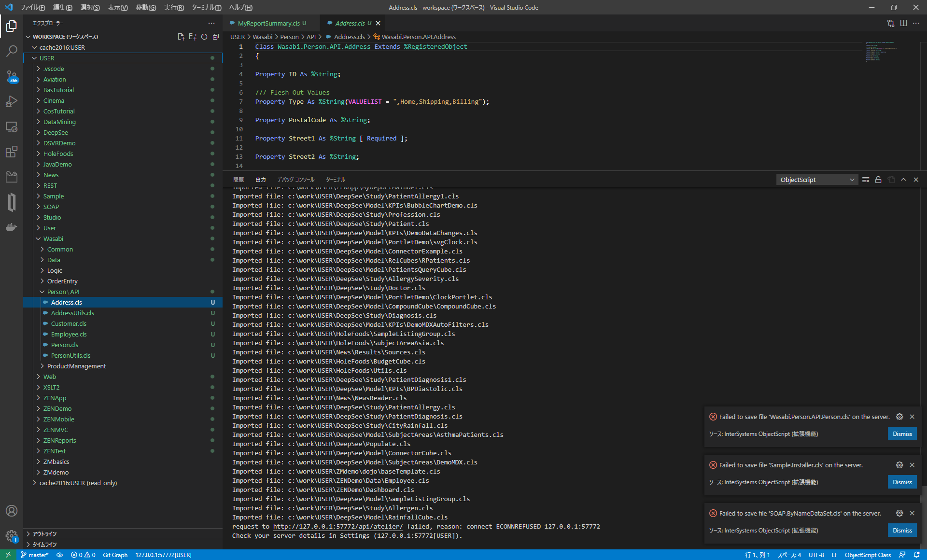Screen dimensions: 927x560
Task: Open the notifications bell in the status bar
Action: tap(919, 555)
